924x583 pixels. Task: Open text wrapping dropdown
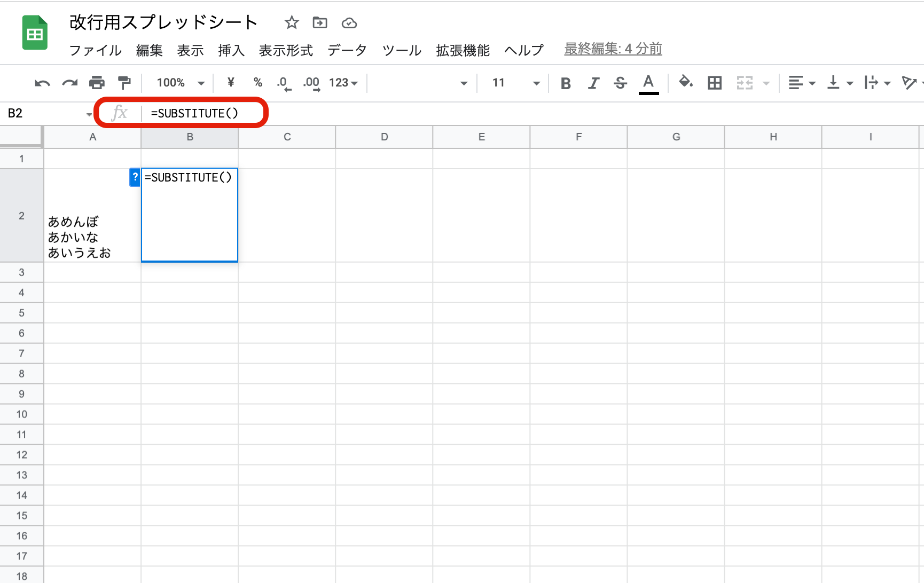[x=877, y=83]
